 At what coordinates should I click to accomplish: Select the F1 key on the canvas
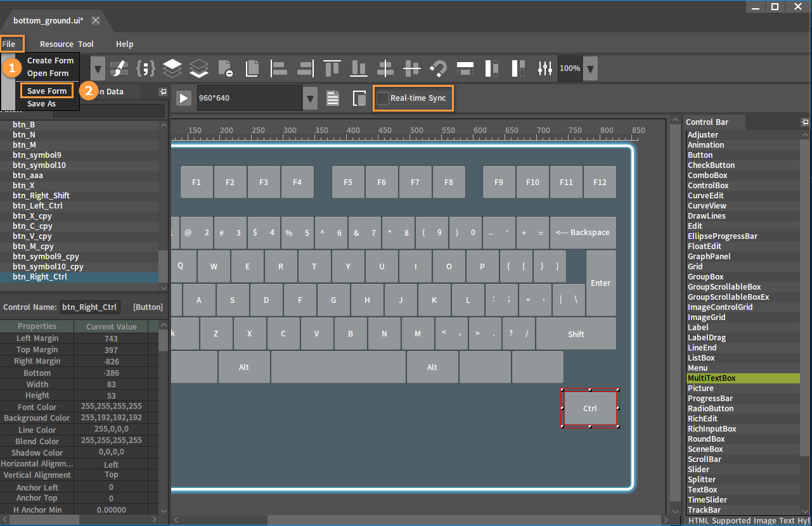click(197, 182)
